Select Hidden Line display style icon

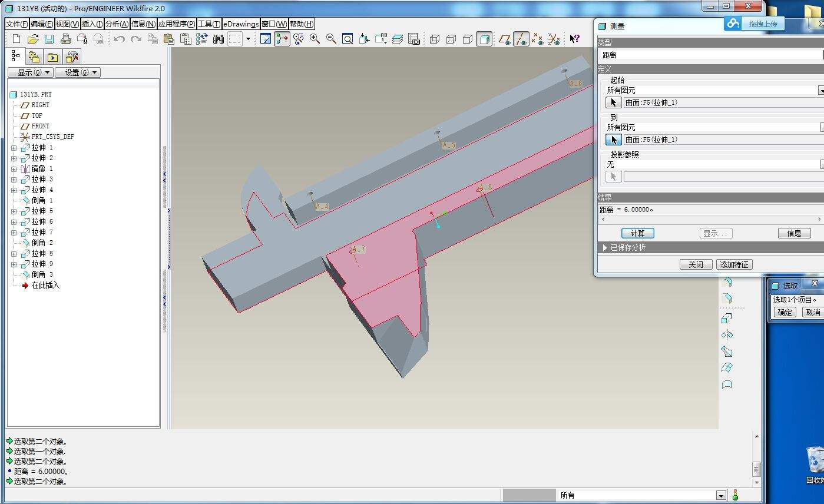click(x=451, y=39)
